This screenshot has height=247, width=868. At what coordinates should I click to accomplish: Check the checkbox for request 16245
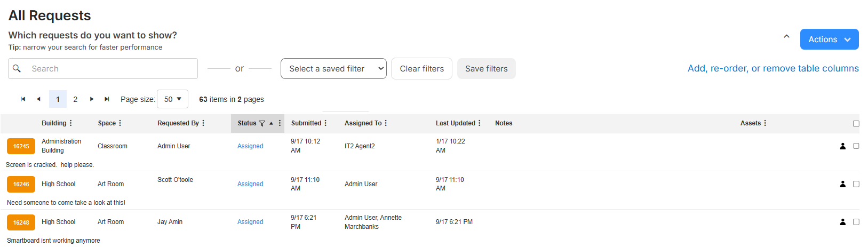[856, 146]
